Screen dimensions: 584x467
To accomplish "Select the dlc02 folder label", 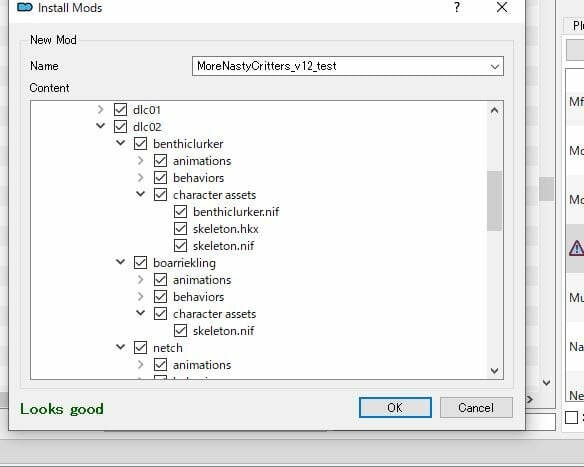I will (x=147, y=127).
